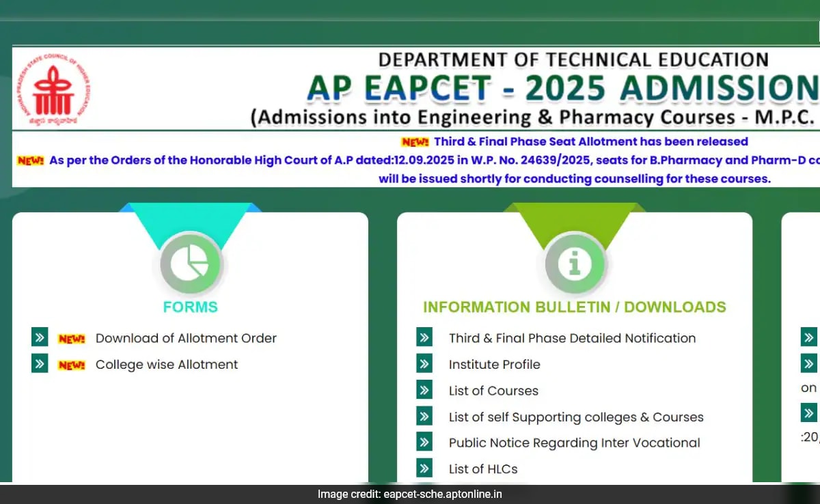
Task: Click the chevron icon beside List of Courses
Action: (424, 389)
